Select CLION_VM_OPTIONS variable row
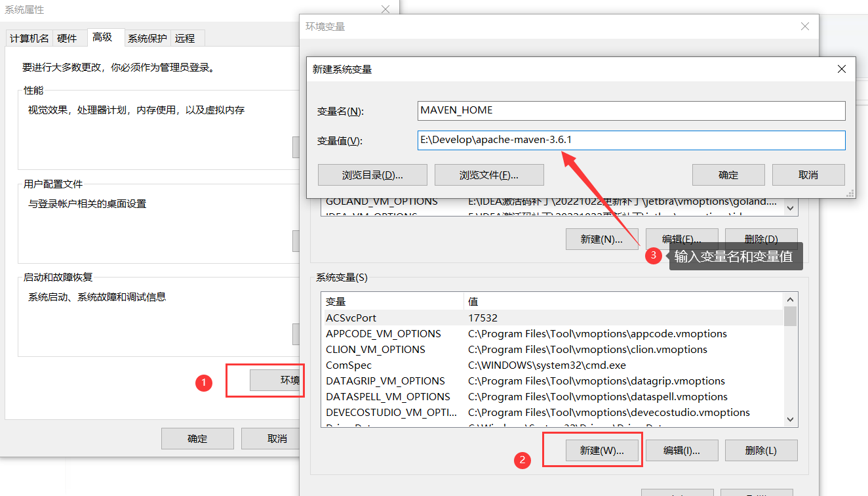 553,350
